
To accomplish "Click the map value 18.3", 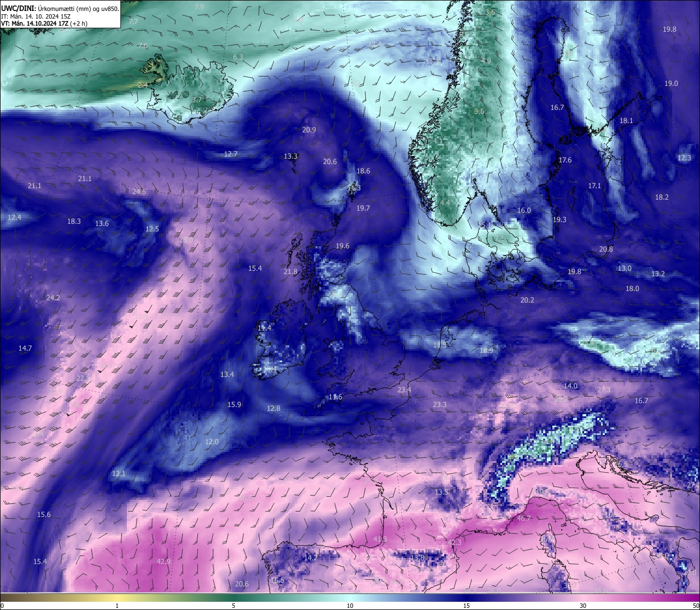I will [x=74, y=221].
